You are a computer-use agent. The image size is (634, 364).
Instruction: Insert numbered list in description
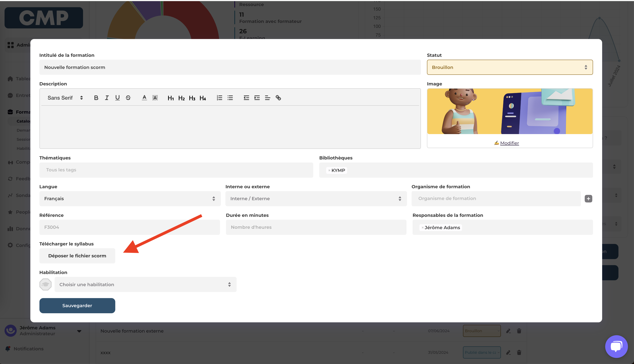pyautogui.click(x=219, y=98)
